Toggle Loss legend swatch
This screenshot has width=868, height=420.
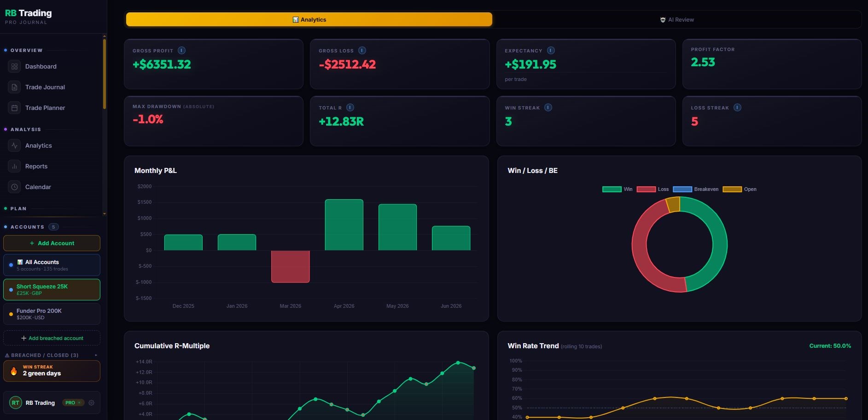(646, 189)
